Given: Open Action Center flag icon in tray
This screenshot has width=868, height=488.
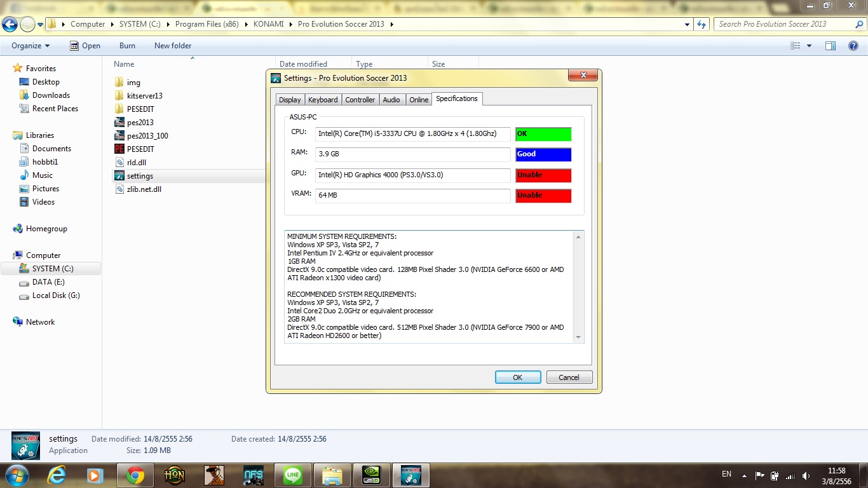Looking at the screenshot, I should (759, 475).
